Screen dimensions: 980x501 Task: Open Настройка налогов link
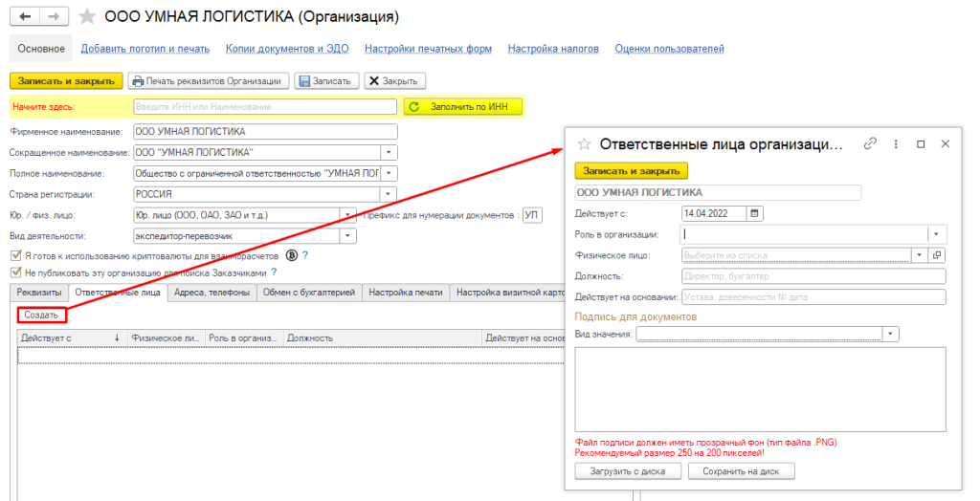click(x=553, y=49)
